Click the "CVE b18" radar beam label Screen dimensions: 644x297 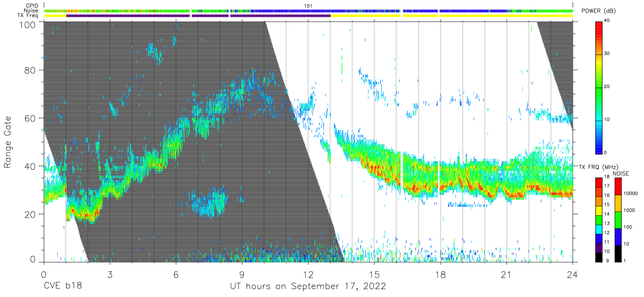(62, 287)
